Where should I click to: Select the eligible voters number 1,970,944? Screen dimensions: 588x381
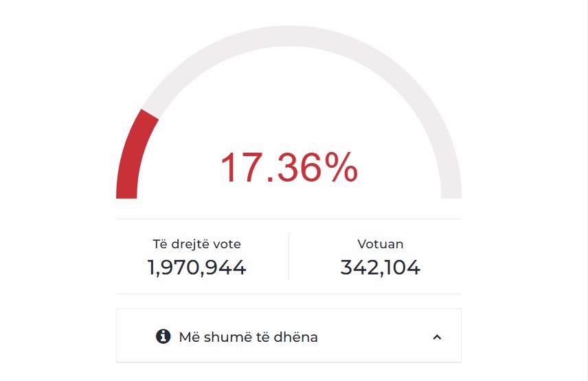click(x=197, y=268)
